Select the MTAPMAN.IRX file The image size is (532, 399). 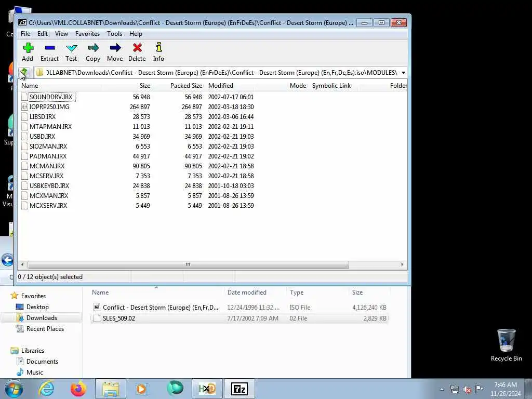click(50, 127)
